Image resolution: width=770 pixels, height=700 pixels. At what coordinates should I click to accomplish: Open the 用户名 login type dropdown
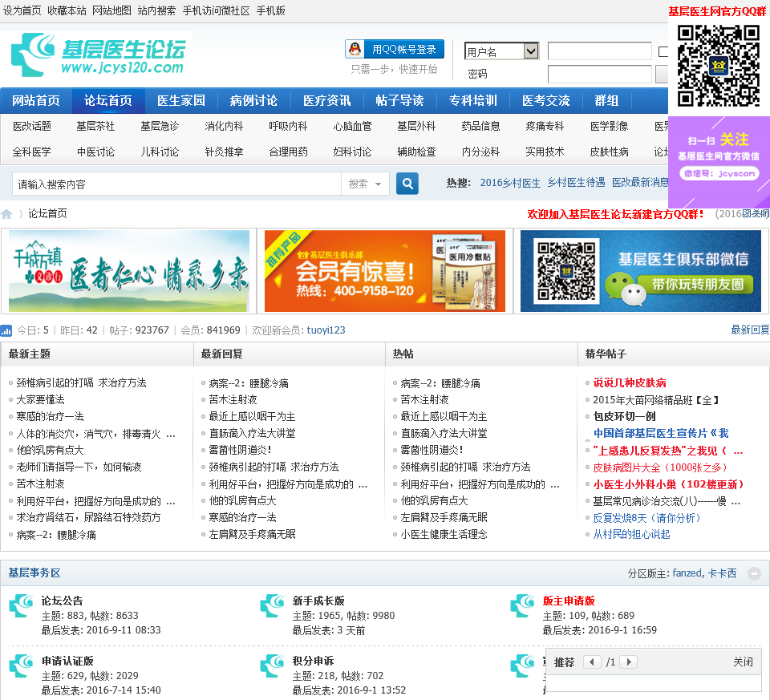pyautogui.click(x=501, y=51)
